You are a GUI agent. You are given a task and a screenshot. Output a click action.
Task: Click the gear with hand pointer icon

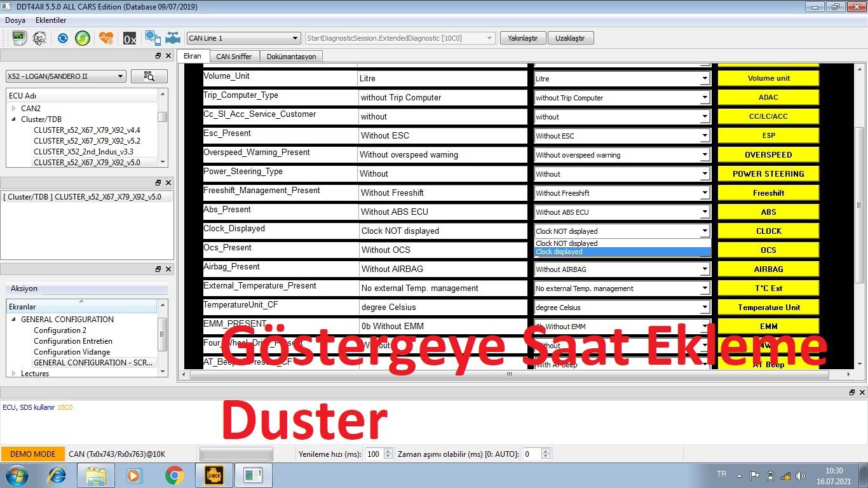click(x=153, y=38)
